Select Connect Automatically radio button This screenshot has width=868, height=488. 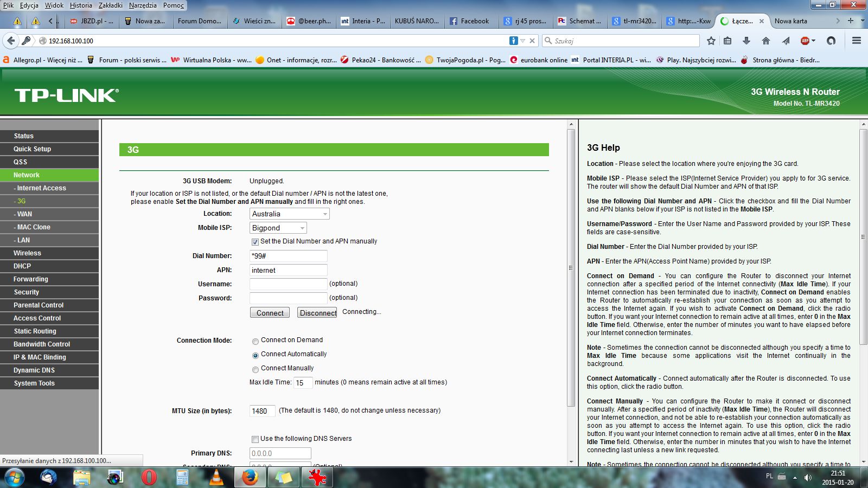(x=255, y=355)
